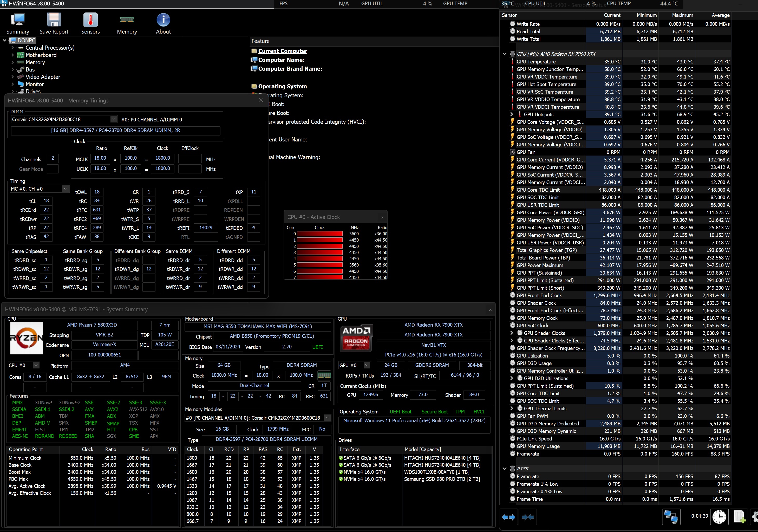The width and height of the screenshot is (758, 532).
Task: Select the PCIe Link Speed sensor row
Action: pyautogui.click(x=615, y=439)
